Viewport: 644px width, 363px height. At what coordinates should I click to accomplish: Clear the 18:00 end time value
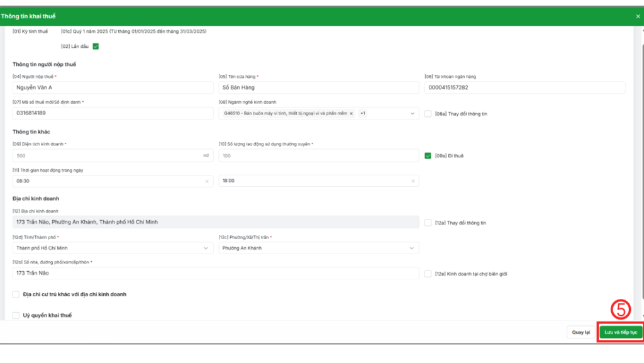(x=413, y=181)
